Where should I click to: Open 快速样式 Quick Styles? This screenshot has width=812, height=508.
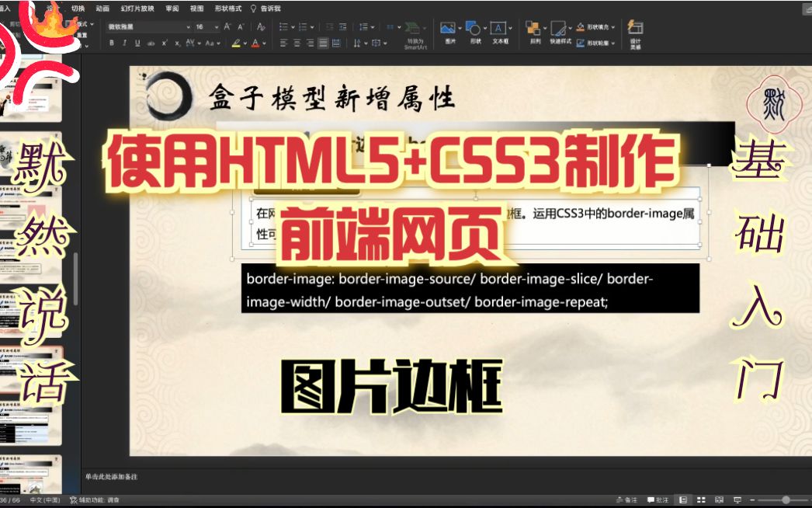[x=558, y=28]
